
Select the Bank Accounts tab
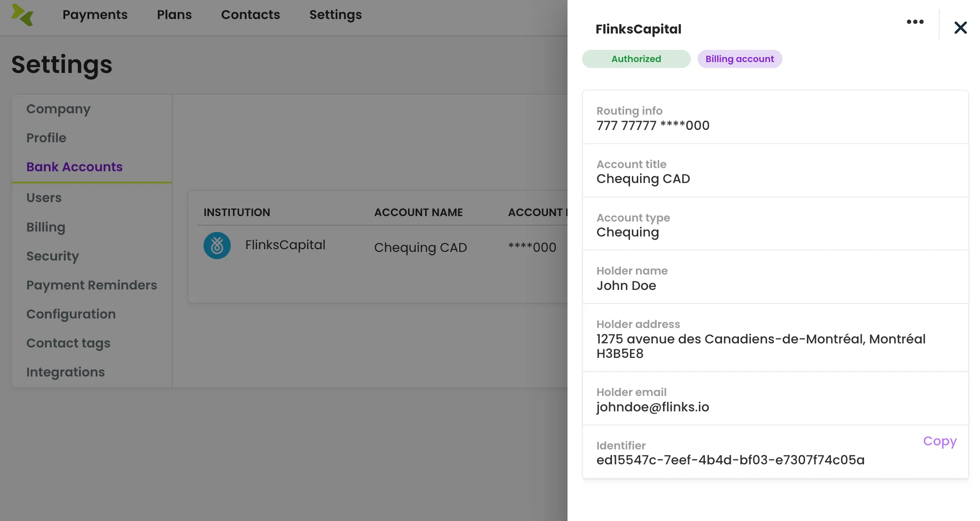74,167
